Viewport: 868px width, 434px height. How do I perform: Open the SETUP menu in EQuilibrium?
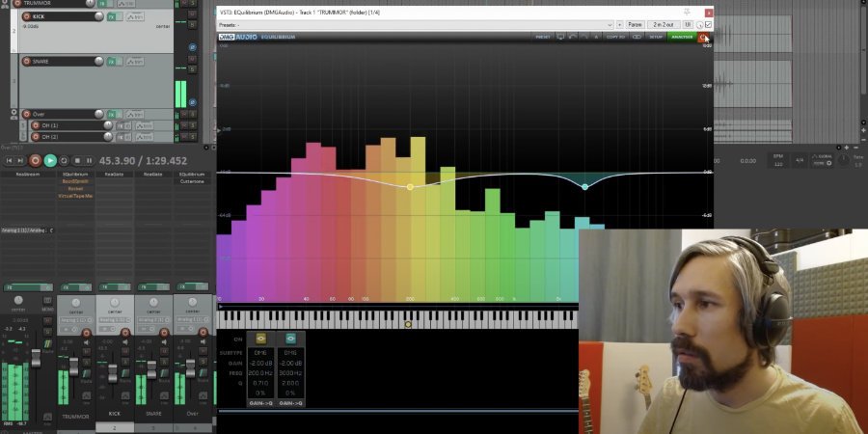coord(656,37)
